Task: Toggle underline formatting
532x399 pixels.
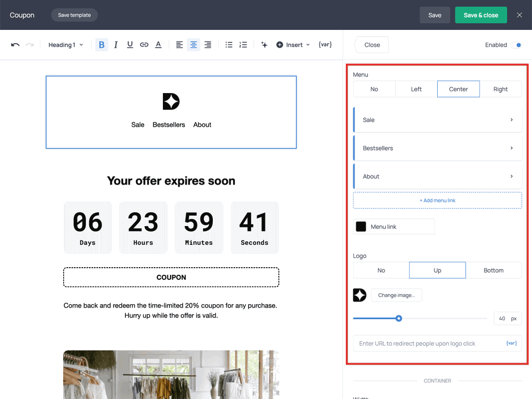Action: pyautogui.click(x=130, y=45)
